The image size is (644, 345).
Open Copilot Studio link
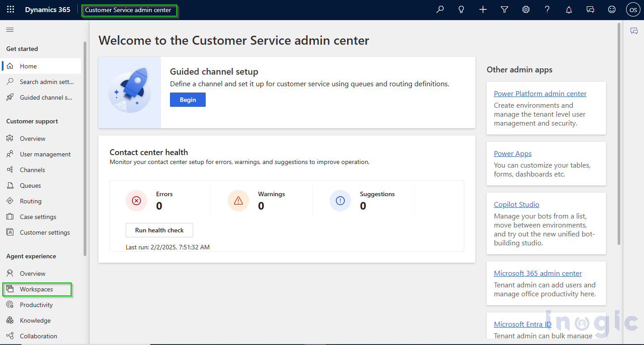click(x=517, y=204)
